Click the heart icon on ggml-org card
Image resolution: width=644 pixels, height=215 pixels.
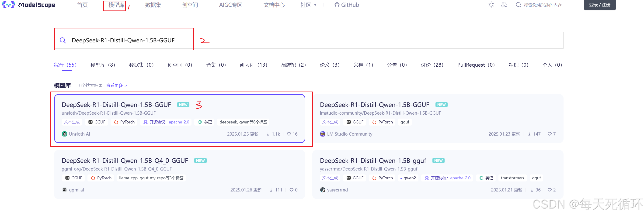[x=291, y=190]
